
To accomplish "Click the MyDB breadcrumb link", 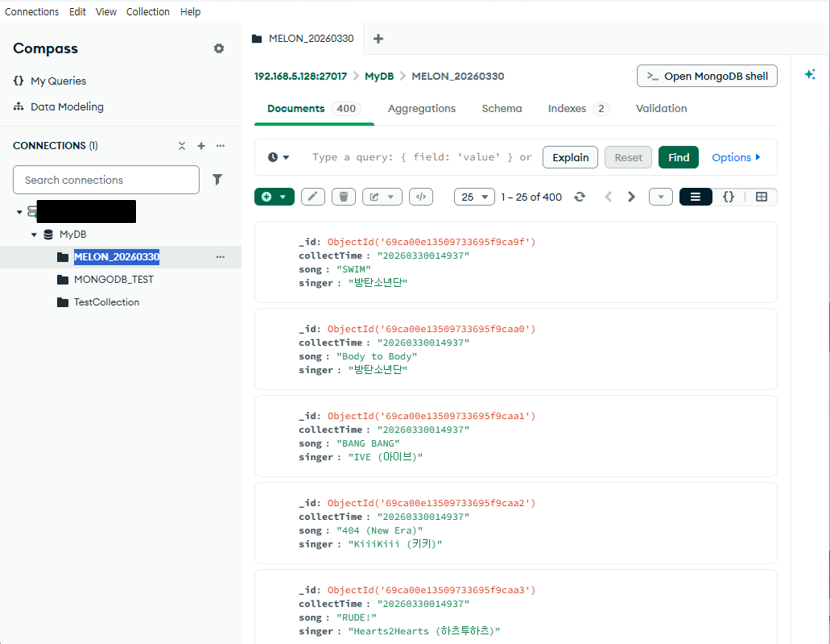I will pyautogui.click(x=379, y=76).
